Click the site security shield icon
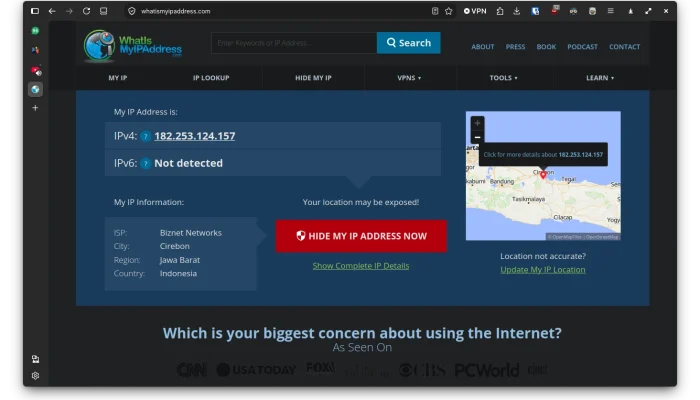Screen dimensions: 700x400 coord(132,11)
